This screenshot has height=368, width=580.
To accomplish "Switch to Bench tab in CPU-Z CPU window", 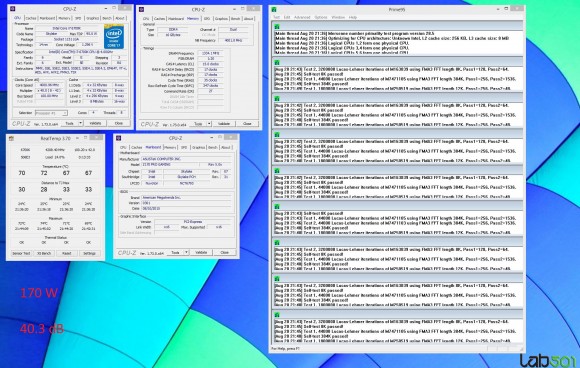I will tap(107, 18).
